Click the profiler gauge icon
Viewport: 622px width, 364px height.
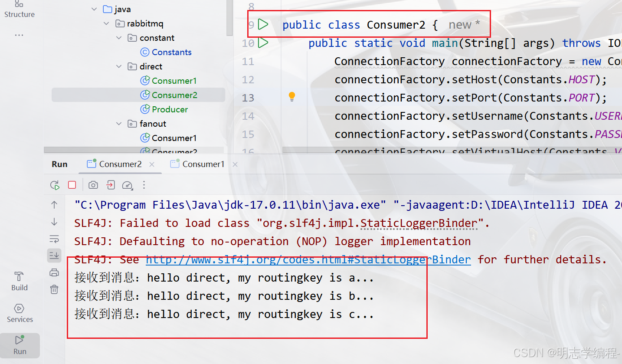(127, 185)
